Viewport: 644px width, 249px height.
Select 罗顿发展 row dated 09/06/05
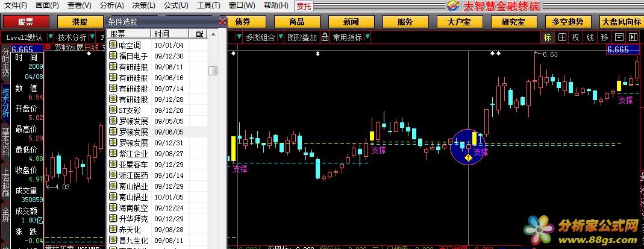pos(158,132)
